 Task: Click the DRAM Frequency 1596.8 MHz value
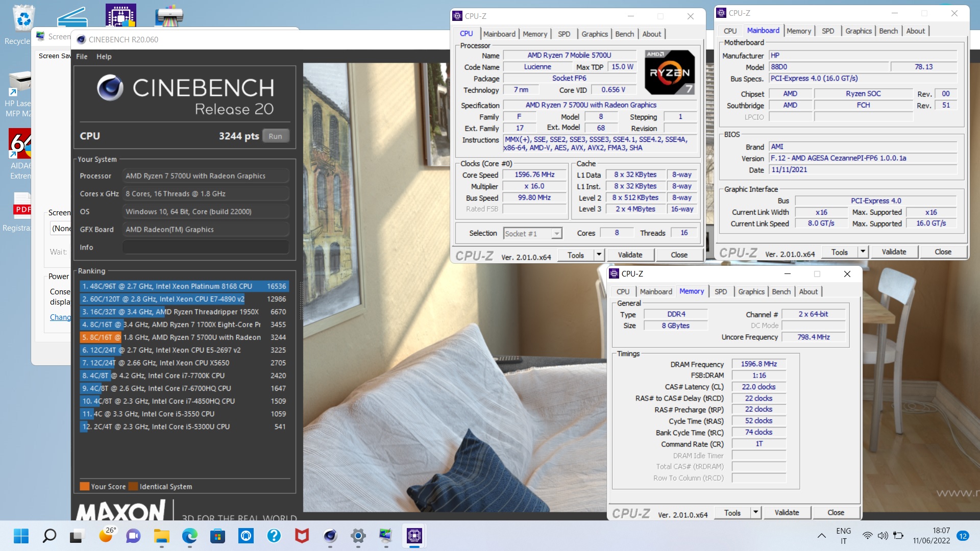(x=758, y=364)
